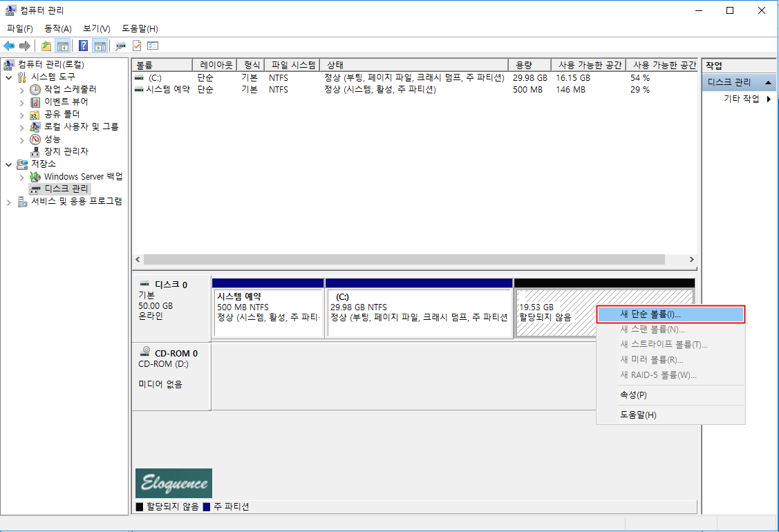This screenshot has height=532, width=779.
Task: Toggle the Show/Hide Action Pane toolbar icon
Action: (x=100, y=46)
